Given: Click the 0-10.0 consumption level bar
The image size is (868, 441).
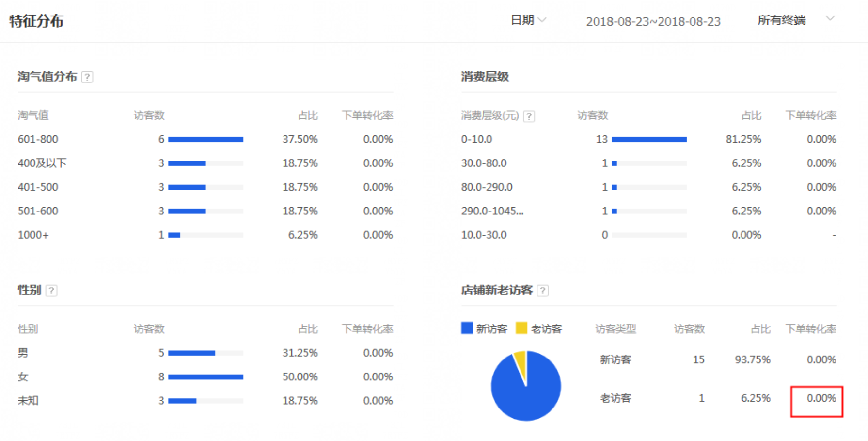Looking at the screenshot, I should [649, 140].
